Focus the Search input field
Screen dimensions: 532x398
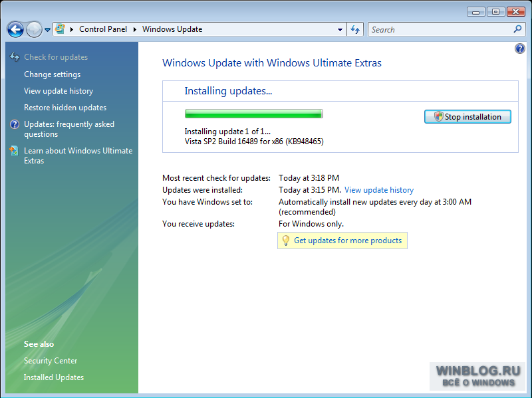[441, 29]
